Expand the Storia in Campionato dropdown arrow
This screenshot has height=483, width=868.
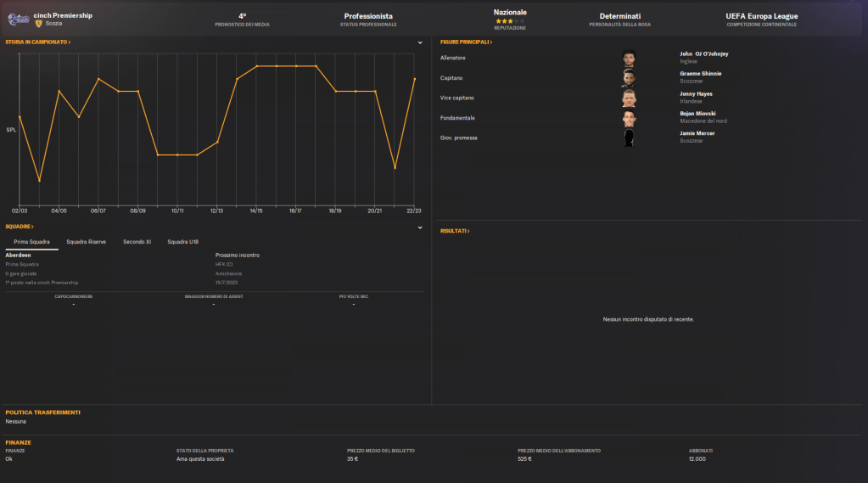pos(420,42)
